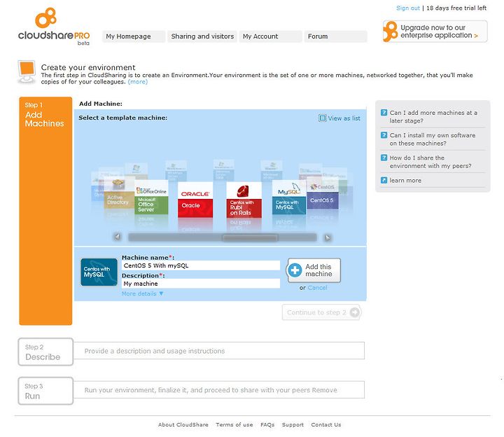504x437 pixels.
Task: Click help icon beside 'How do I share'
Action: [x=384, y=158]
